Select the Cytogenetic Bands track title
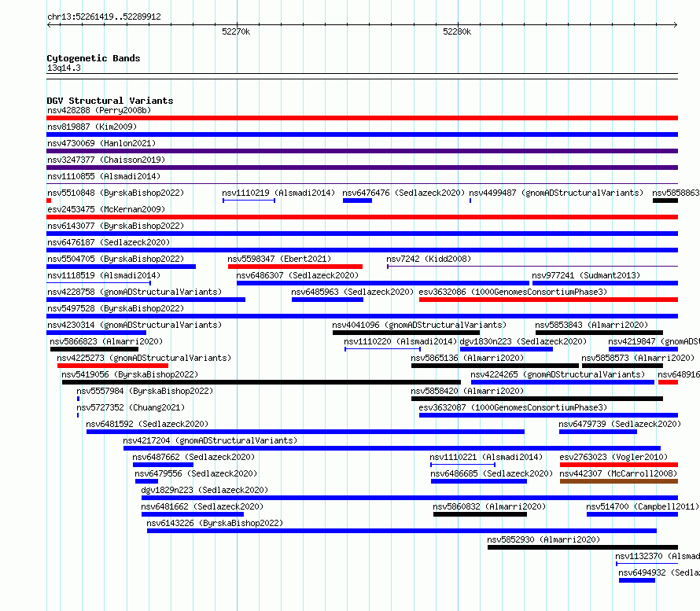Viewport: 700px width, 611px height. pos(94,58)
